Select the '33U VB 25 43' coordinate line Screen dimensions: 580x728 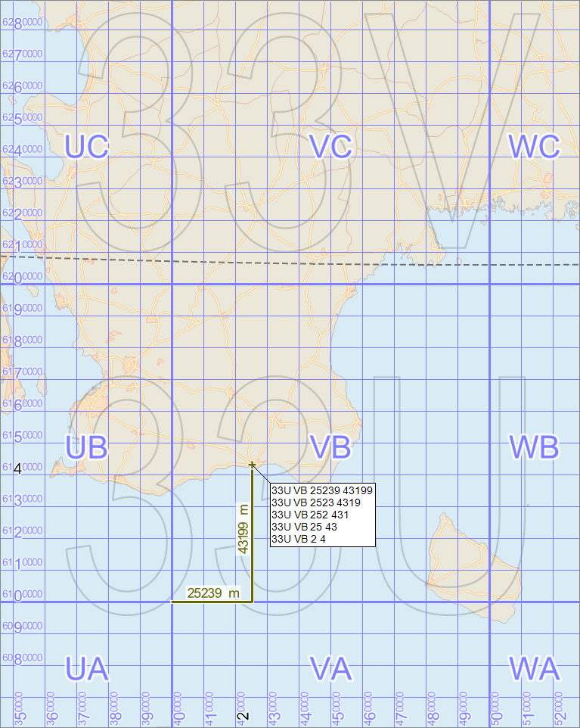point(305,527)
